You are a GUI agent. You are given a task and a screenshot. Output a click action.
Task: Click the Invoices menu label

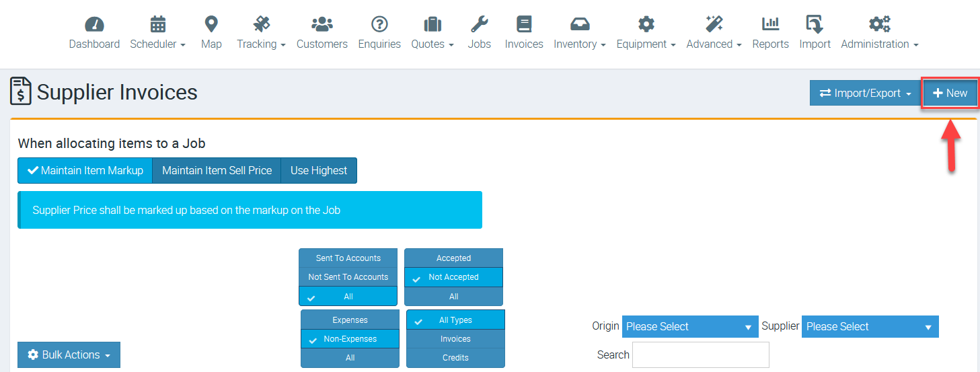coord(524,44)
